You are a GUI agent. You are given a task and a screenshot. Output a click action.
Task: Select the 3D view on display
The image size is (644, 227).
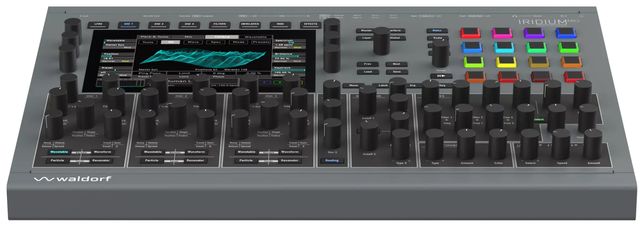coord(171,42)
